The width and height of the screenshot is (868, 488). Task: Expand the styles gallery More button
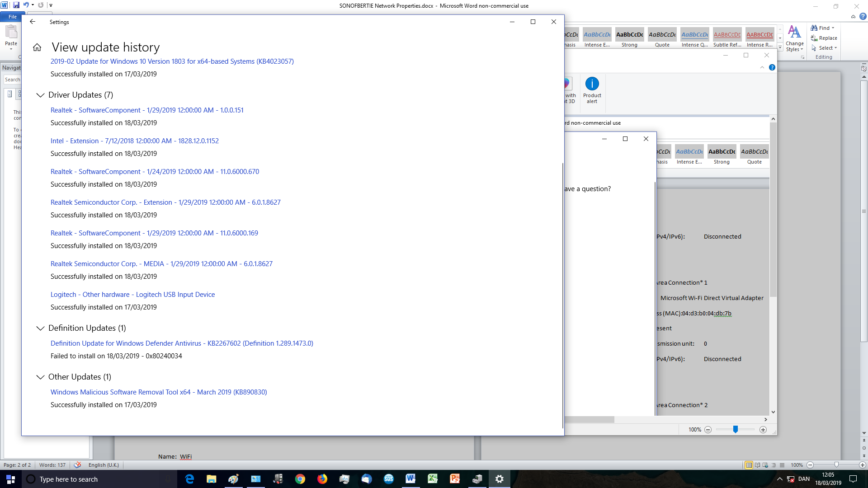[x=780, y=47]
